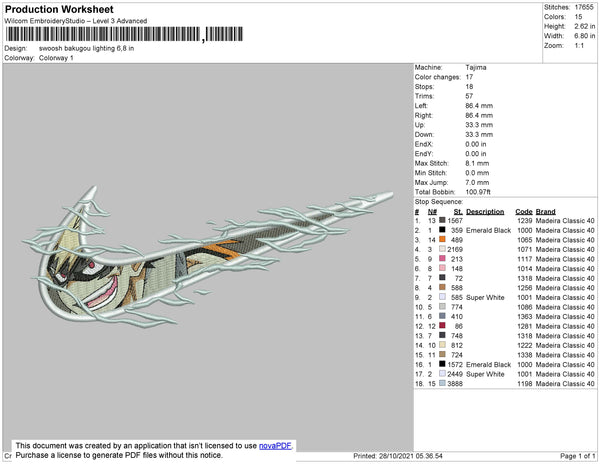Choose the light pink swatch with 148 stitches
Viewport: 600px width, 464px height.
click(442, 268)
